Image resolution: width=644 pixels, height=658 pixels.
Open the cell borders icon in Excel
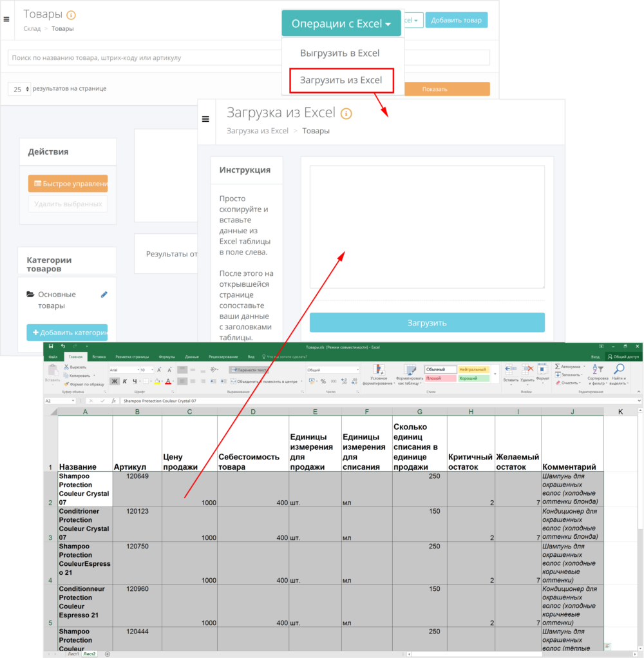(146, 381)
